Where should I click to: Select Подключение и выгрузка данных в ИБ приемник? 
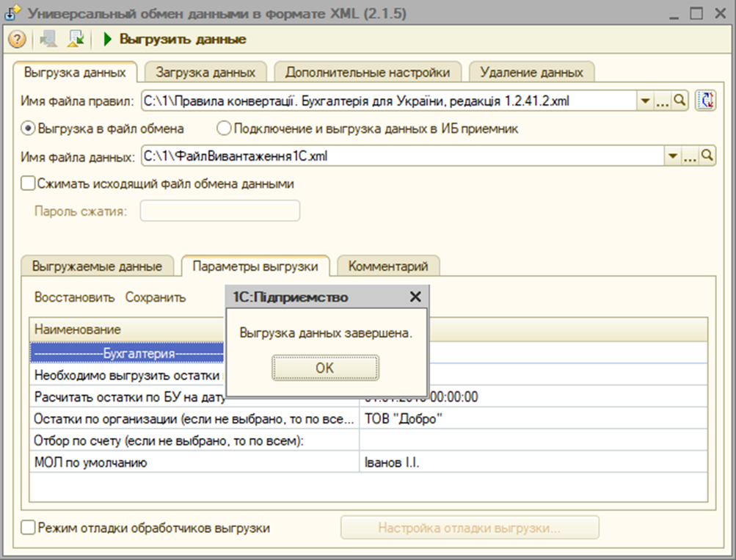222,129
